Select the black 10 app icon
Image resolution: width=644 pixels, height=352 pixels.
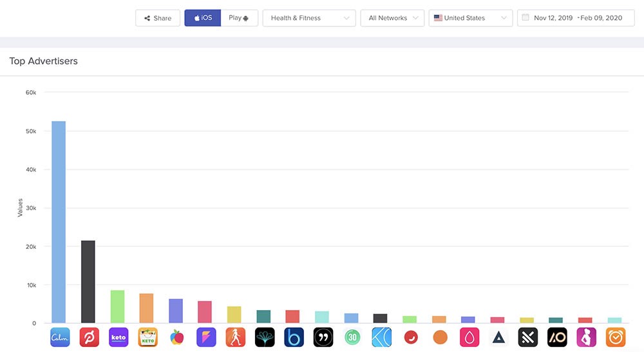[557, 337]
